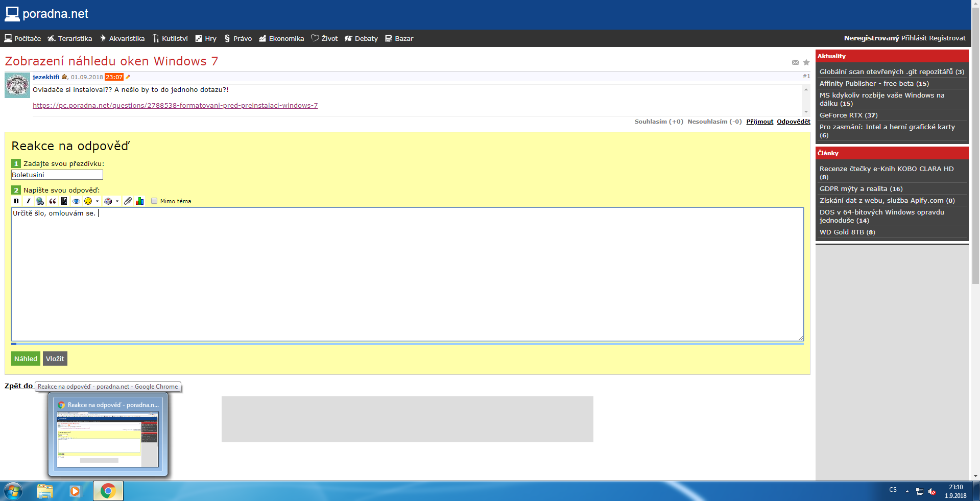The image size is (980, 501).
Task: Expand the dice cube dropdown arrow
Action: click(x=117, y=201)
